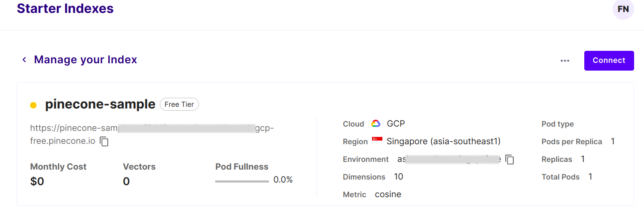Click the 0.0% pod fullness value
Screen dimensions: 644x220
283,180
